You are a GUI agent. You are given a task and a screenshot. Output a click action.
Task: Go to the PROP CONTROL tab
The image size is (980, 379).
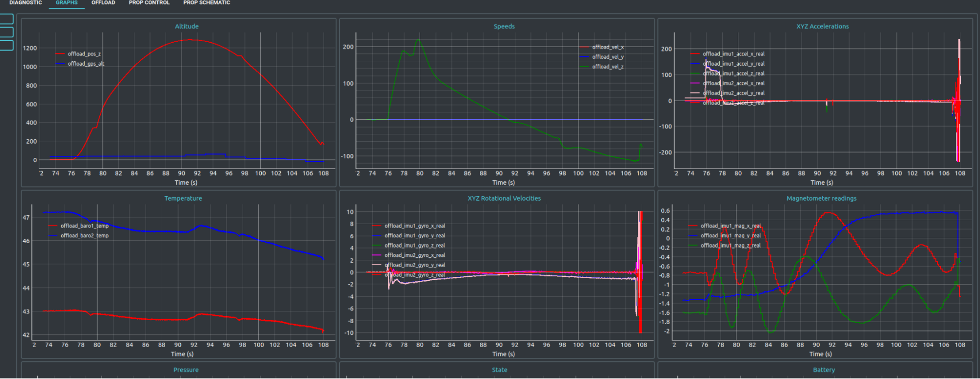click(149, 3)
